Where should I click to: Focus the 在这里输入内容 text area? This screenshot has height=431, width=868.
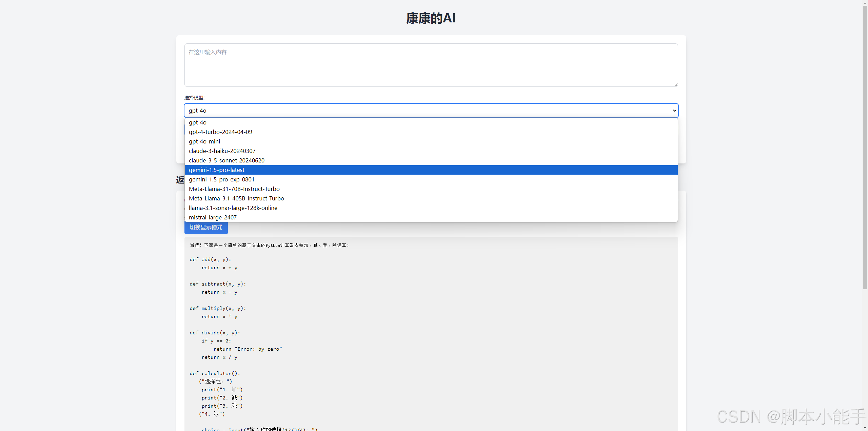tap(431, 65)
